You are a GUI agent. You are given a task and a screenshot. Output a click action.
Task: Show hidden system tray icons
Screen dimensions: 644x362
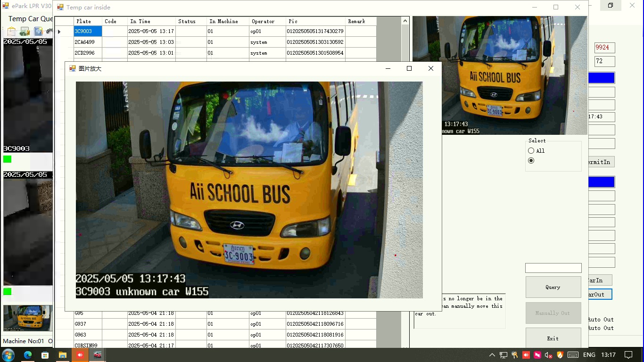(x=492, y=355)
